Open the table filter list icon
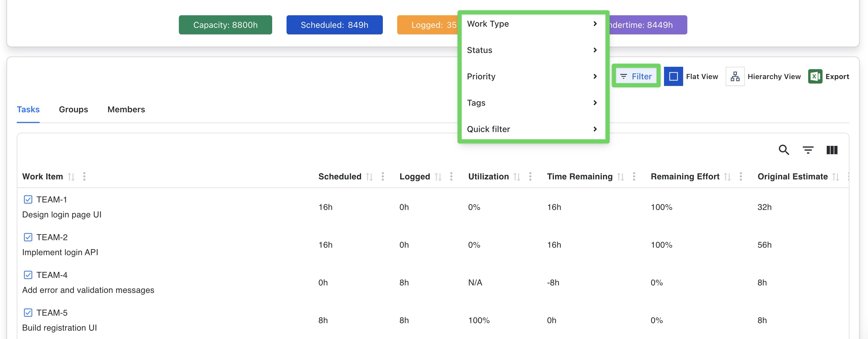Screen dimensions: 868x339 (808, 150)
